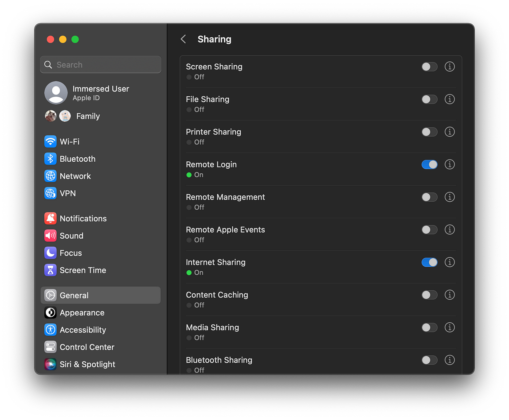Viewport: 509px width, 420px height.
Task: Click the Wi-Fi icon in sidebar
Action: 51,141
